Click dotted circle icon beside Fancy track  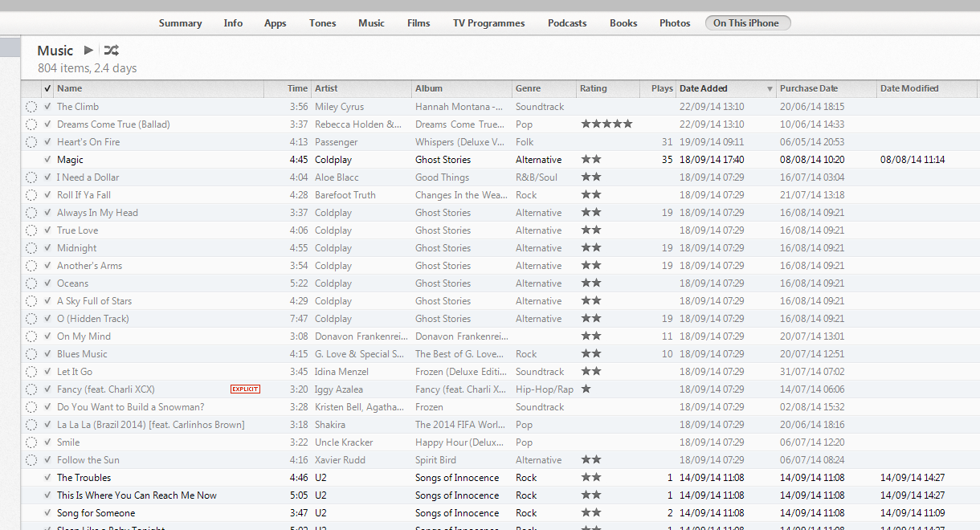pos(31,389)
